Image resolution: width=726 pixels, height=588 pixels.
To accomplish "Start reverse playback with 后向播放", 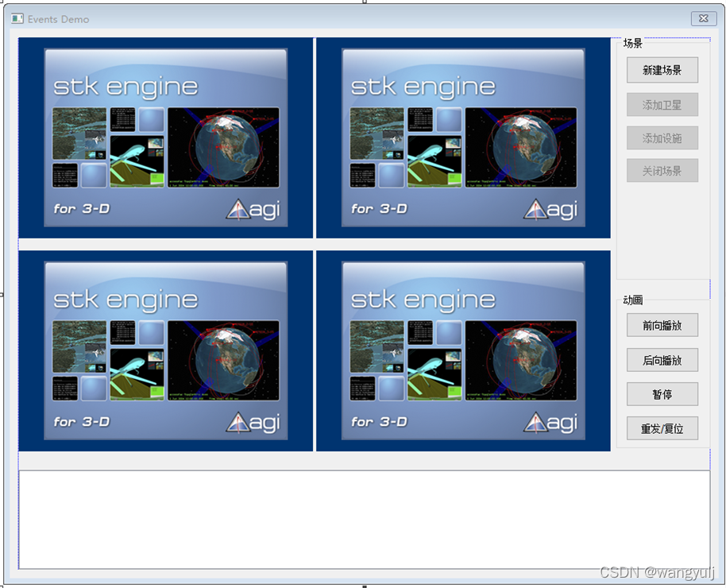I will tap(662, 360).
